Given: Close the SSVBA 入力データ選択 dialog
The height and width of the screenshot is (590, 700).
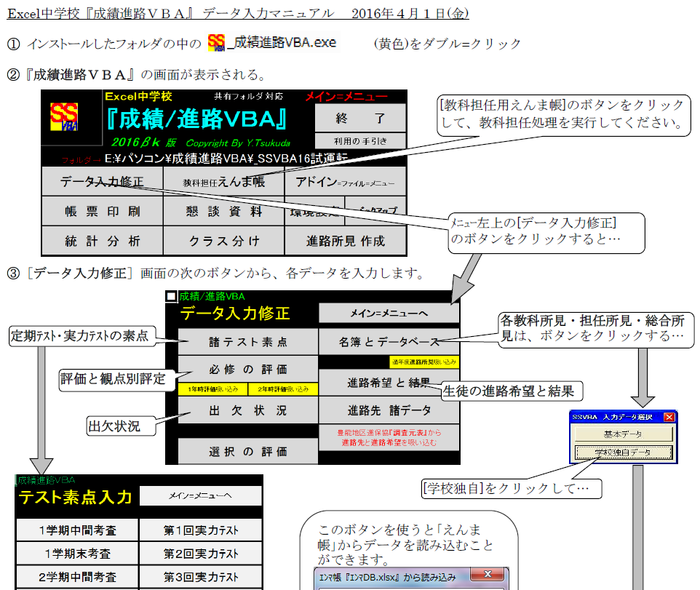Looking at the screenshot, I should [x=669, y=417].
